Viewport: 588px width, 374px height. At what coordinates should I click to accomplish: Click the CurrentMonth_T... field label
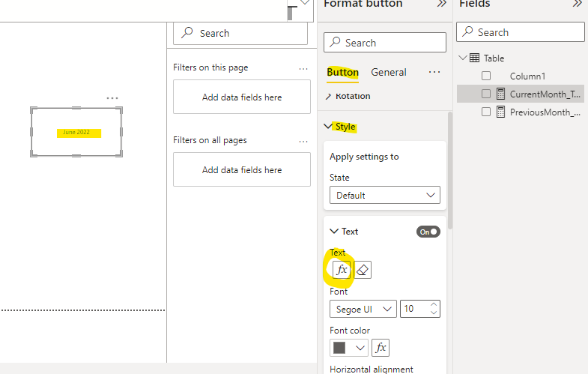tap(545, 94)
